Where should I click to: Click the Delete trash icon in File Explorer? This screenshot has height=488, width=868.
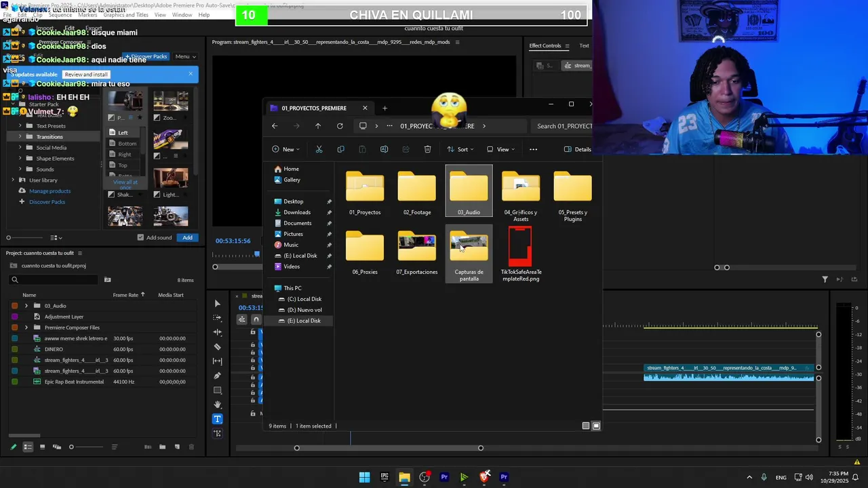pos(427,149)
